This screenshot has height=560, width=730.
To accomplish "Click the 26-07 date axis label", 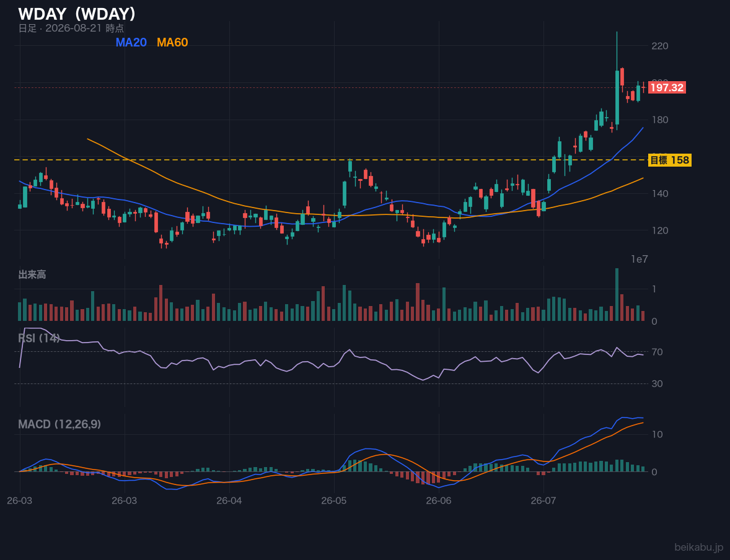I will [x=543, y=501].
